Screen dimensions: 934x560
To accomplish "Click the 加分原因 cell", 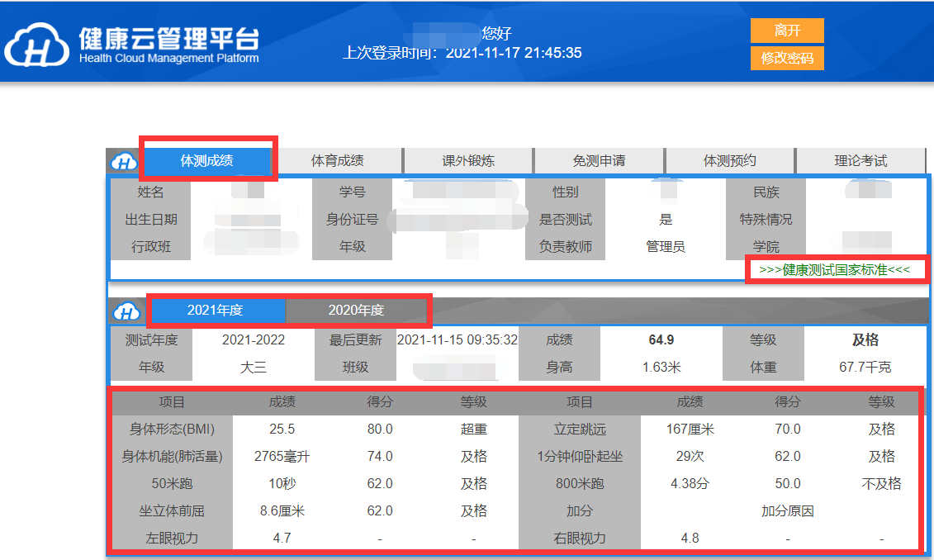I will tap(787, 510).
